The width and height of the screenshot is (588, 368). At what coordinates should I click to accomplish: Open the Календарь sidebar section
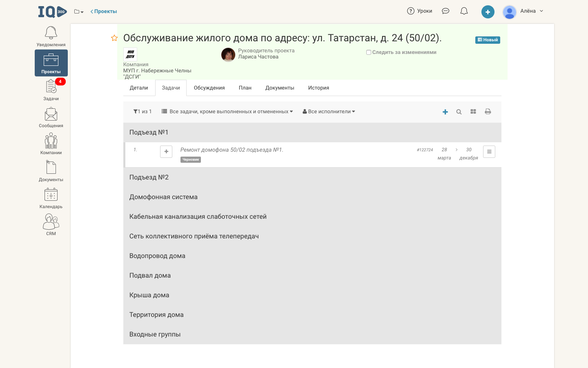(51, 198)
